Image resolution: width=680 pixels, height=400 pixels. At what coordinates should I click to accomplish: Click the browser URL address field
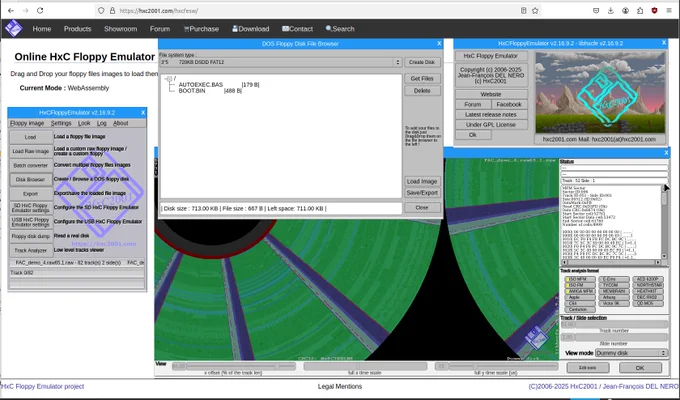(x=317, y=10)
